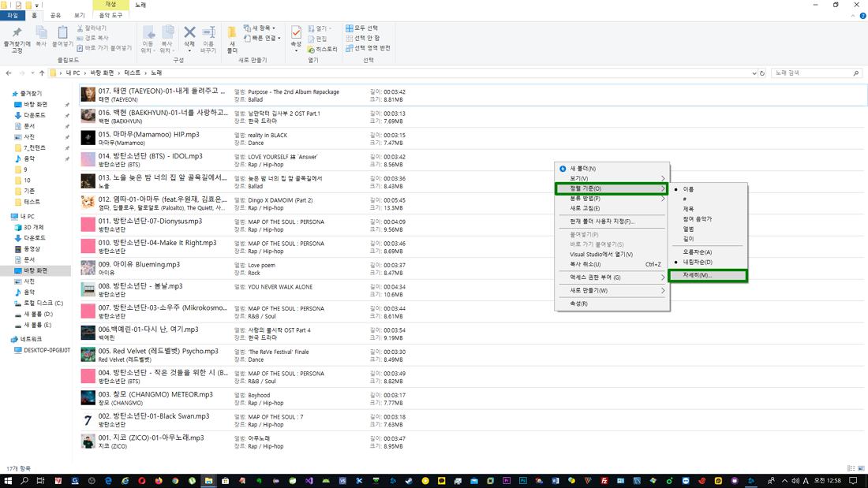Click 경로 복사 copy path button
This screenshot has height=488, width=868.
click(x=92, y=38)
